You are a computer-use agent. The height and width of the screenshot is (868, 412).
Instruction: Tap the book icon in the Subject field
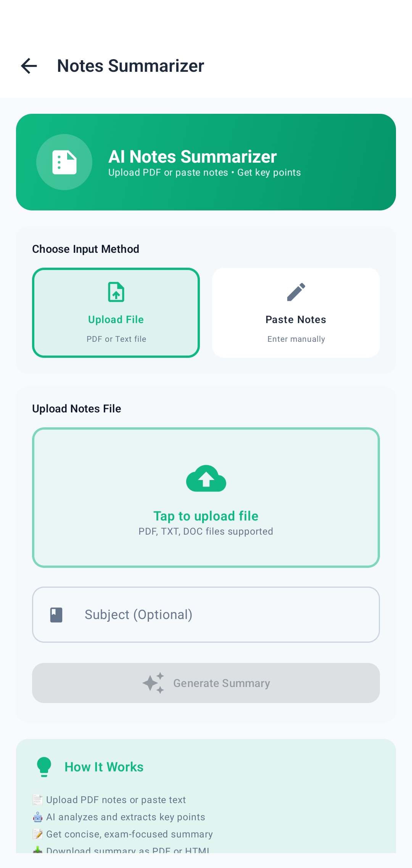tap(55, 614)
